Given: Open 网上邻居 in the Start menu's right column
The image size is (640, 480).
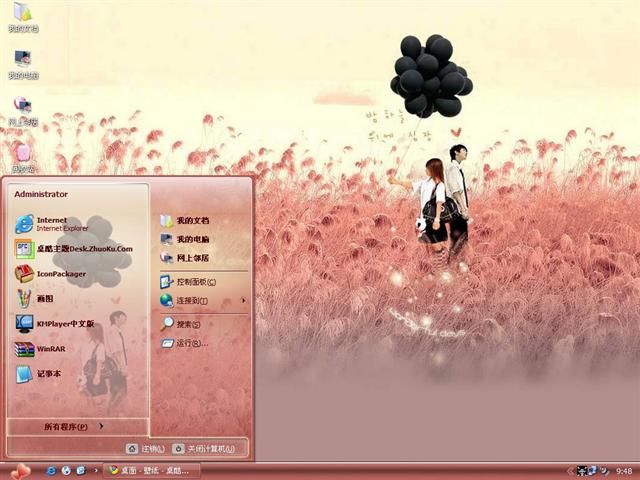Looking at the screenshot, I should click(203, 258).
